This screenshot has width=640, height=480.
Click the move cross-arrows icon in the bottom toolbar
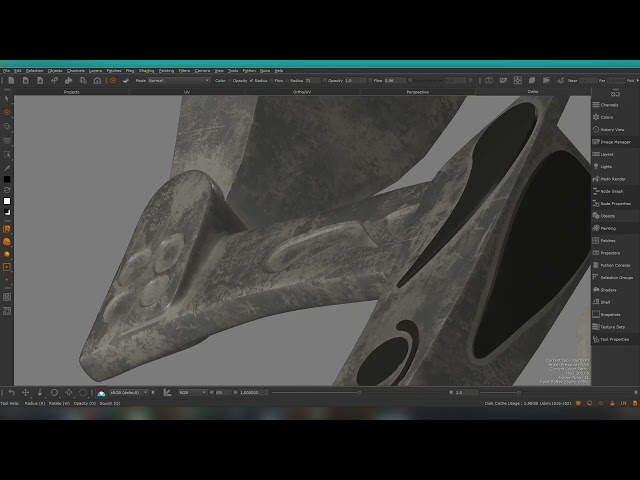(x=25, y=392)
